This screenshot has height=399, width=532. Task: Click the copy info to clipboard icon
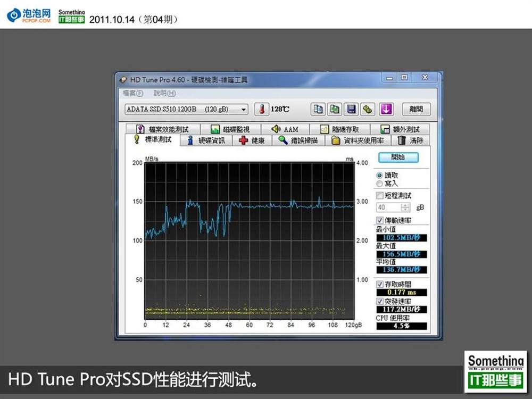coord(318,109)
